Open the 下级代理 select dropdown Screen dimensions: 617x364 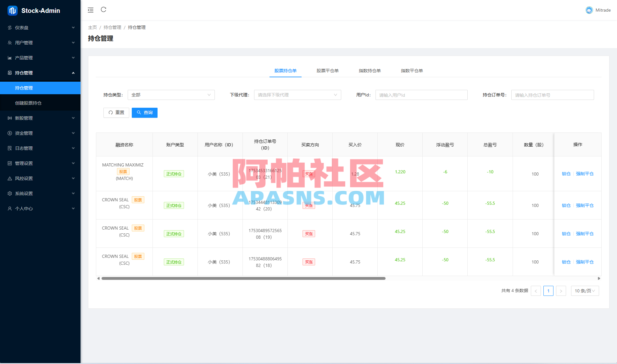[x=297, y=95]
